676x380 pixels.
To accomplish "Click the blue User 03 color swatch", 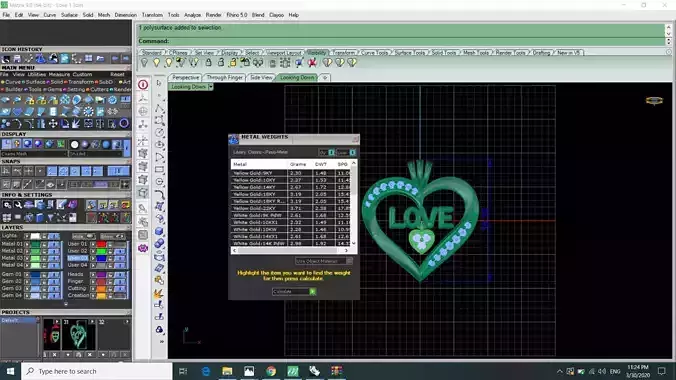I will pyautogui.click(x=101, y=258).
